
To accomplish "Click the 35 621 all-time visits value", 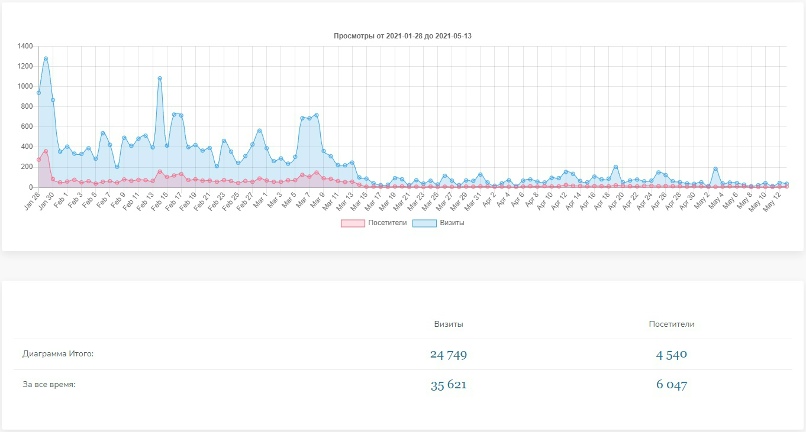I will point(448,385).
